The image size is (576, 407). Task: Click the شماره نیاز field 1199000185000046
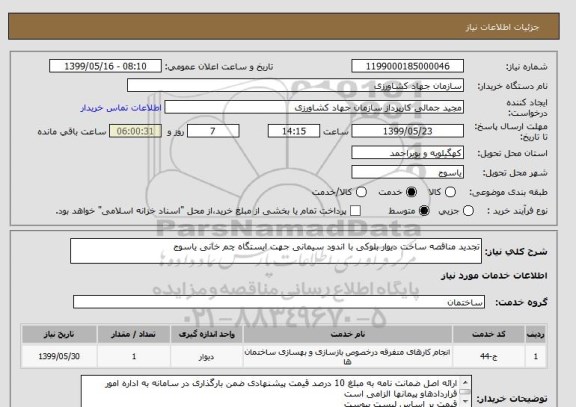click(x=407, y=66)
